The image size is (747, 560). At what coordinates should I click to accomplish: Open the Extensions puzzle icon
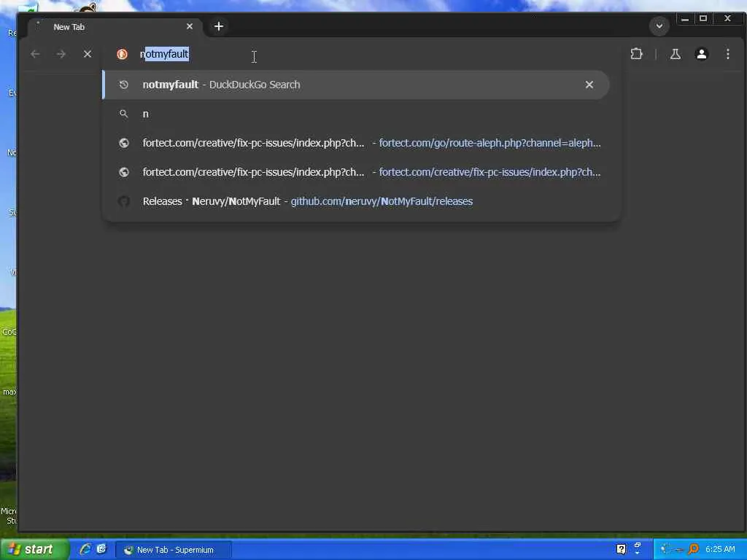tap(636, 54)
